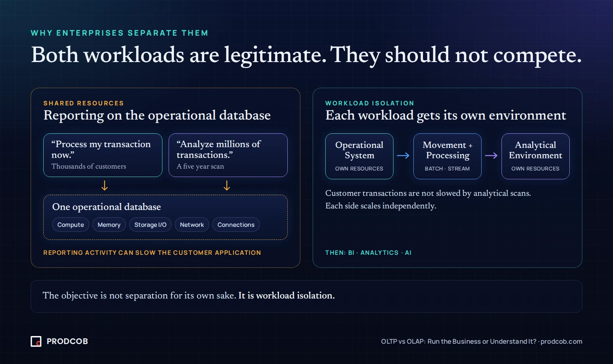Click "BATCH · STREAM" label
Viewport: 613px width, 364px height.
coord(447,169)
